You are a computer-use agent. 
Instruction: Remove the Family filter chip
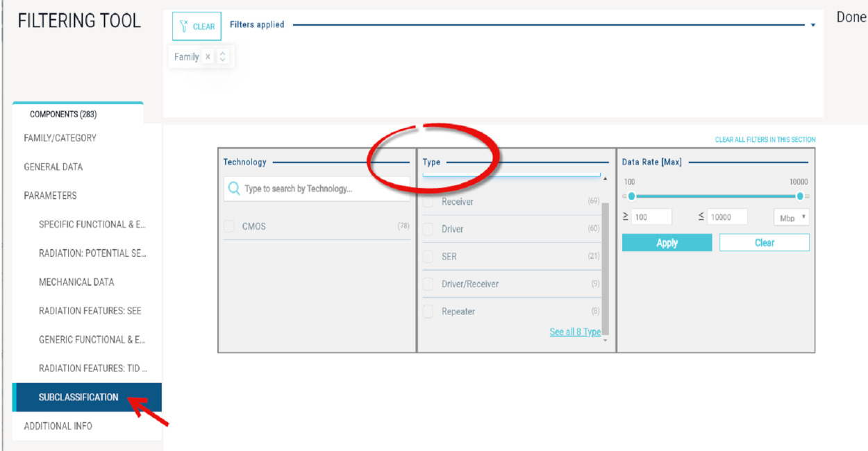pos(208,57)
